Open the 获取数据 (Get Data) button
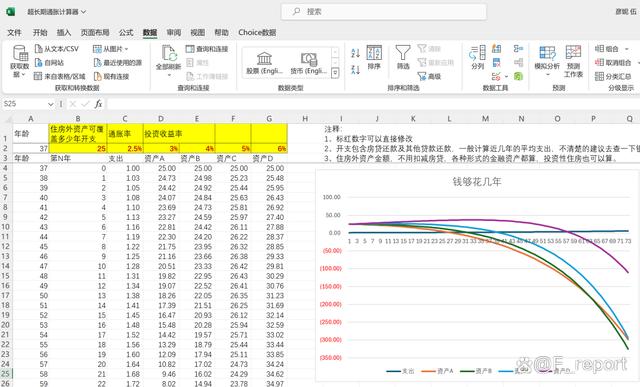 (20, 62)
